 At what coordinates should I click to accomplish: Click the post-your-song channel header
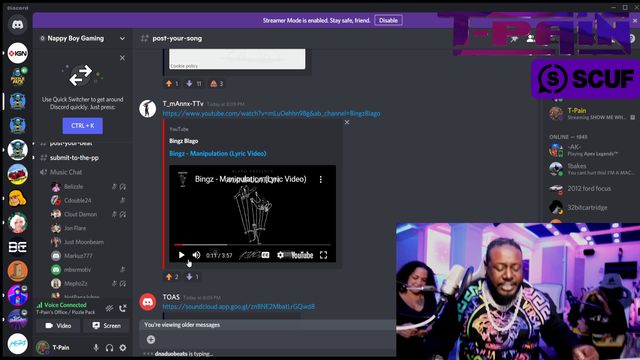click(177, 38)
